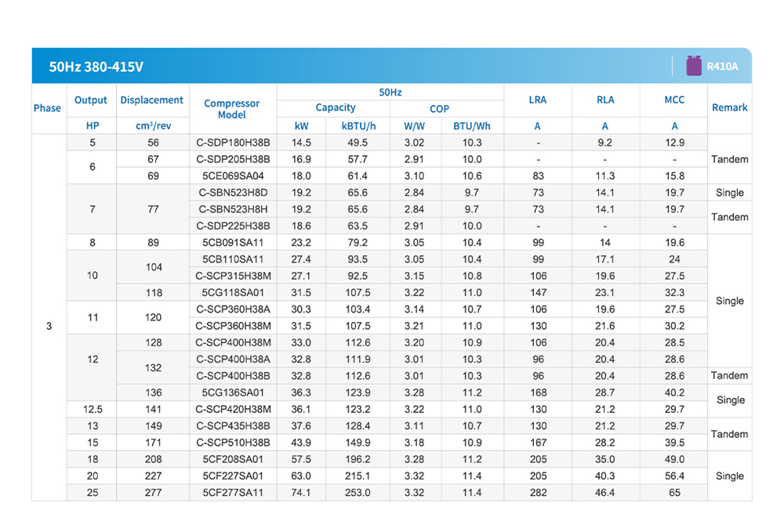Click model 5CE069SA04
Screen dimensions: 784x532
(233, 176)
